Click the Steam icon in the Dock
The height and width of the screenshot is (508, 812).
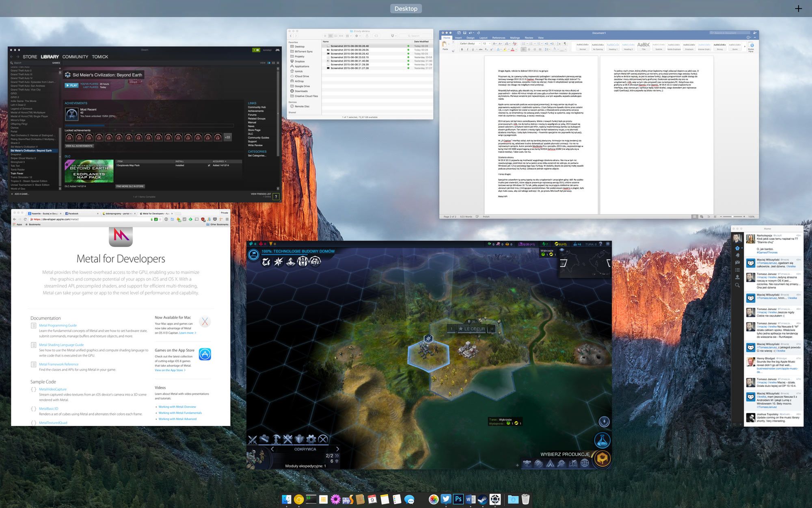483,499
